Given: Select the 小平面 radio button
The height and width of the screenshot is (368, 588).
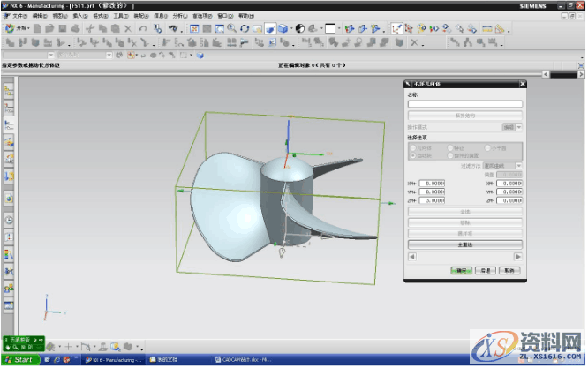Looking at the screenshot, I should (488, 147).
